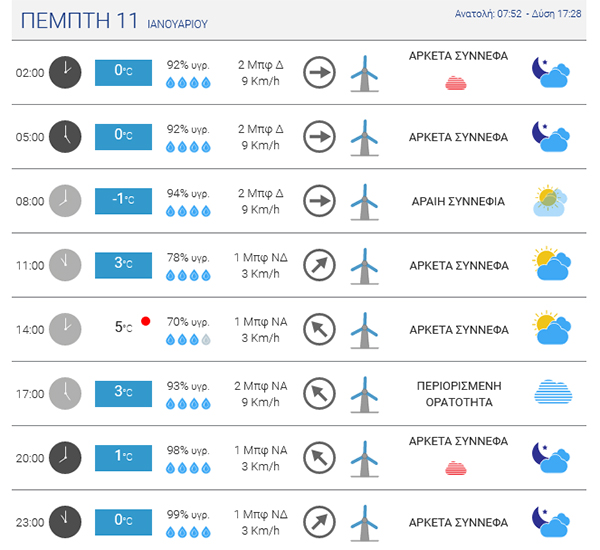Click the northeast wind arrow at 11:00
The height and width of the screenshot is (550, 600).
[319, 265]
